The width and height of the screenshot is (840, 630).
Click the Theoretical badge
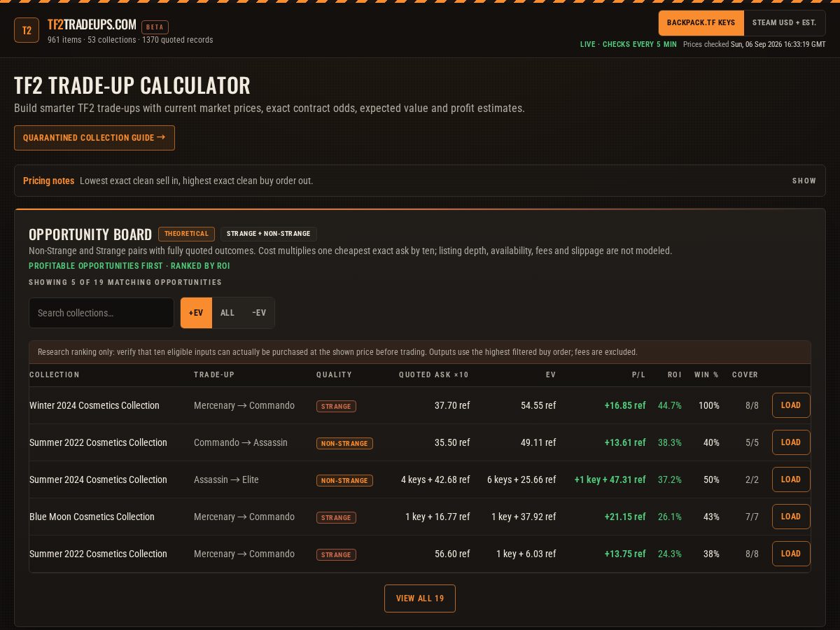click(x=186, y=234)
